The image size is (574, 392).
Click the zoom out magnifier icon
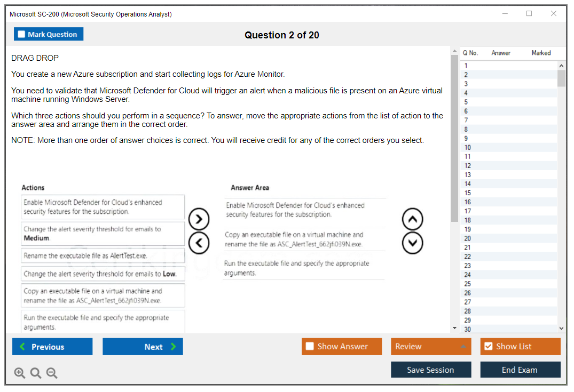pos(52,373)
